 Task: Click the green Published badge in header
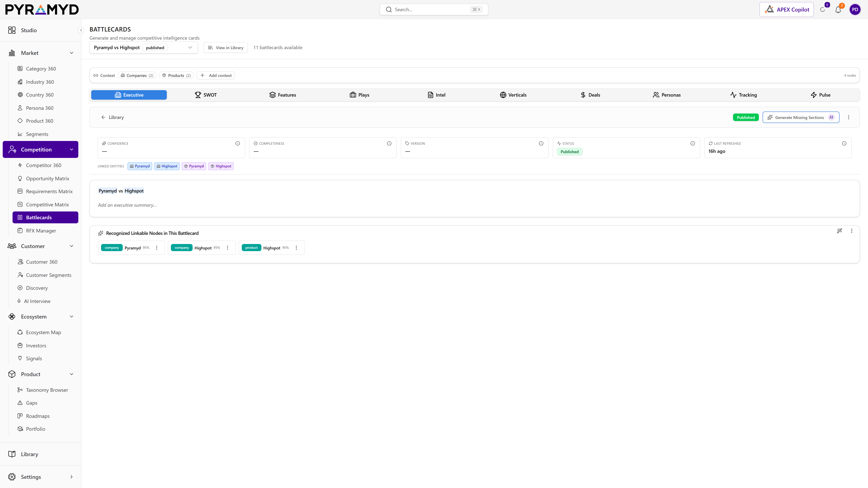745,118
